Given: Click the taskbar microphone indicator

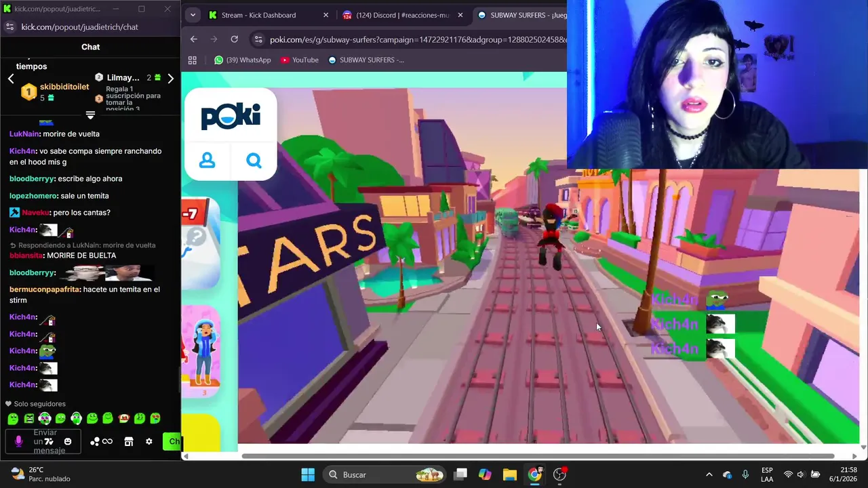Looking at the screenshot, I should pos(745,474).
